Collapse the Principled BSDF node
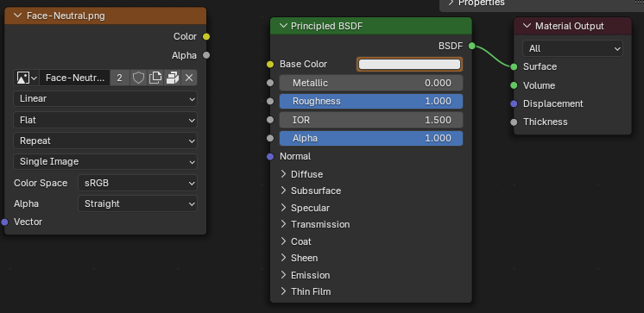 tap(283, 26)
